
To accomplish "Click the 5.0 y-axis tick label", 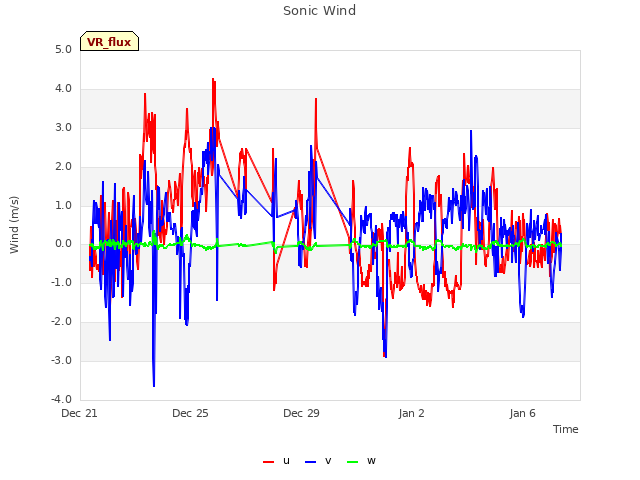I will pyautogui.click(x=63, y=50).
